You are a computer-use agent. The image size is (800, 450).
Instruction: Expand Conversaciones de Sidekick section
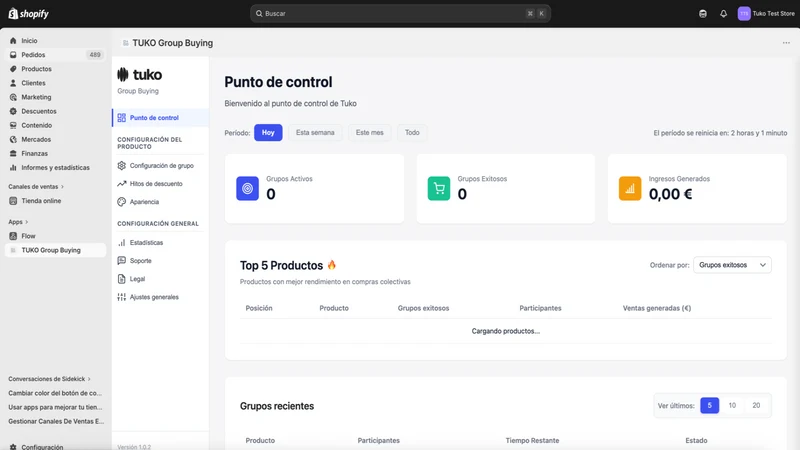(x=49, y=379)
